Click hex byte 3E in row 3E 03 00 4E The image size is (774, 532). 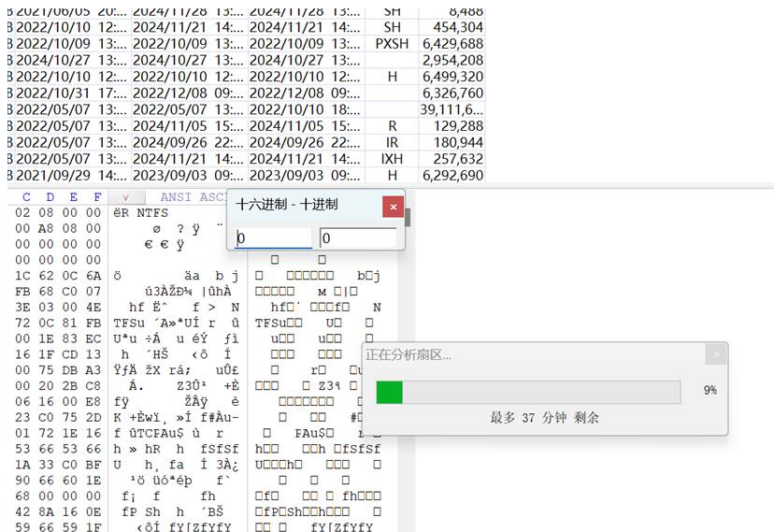click(x=22, y=307)
